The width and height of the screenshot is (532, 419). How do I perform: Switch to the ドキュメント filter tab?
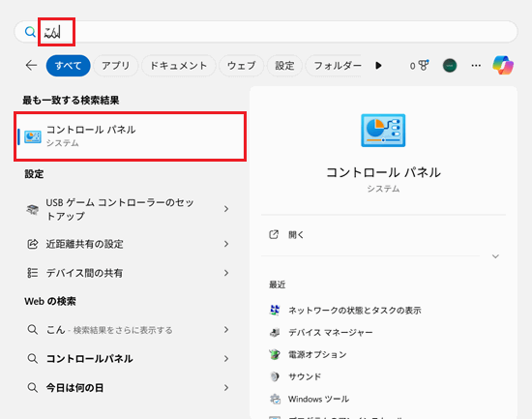click(179, 66)
